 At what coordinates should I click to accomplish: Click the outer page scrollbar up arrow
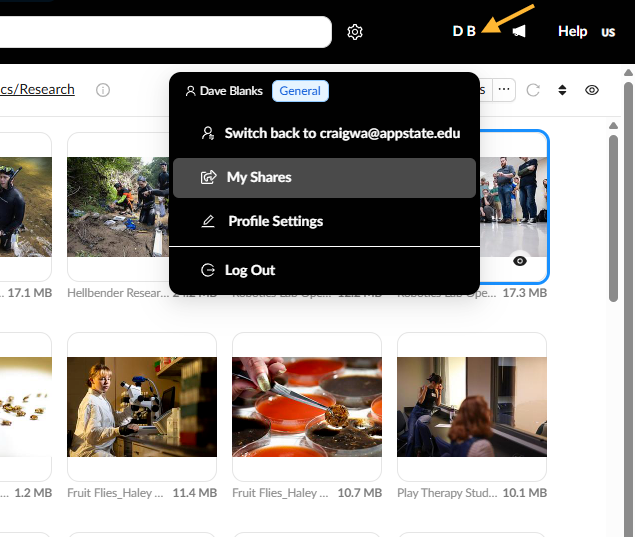(x=628, y=72)
